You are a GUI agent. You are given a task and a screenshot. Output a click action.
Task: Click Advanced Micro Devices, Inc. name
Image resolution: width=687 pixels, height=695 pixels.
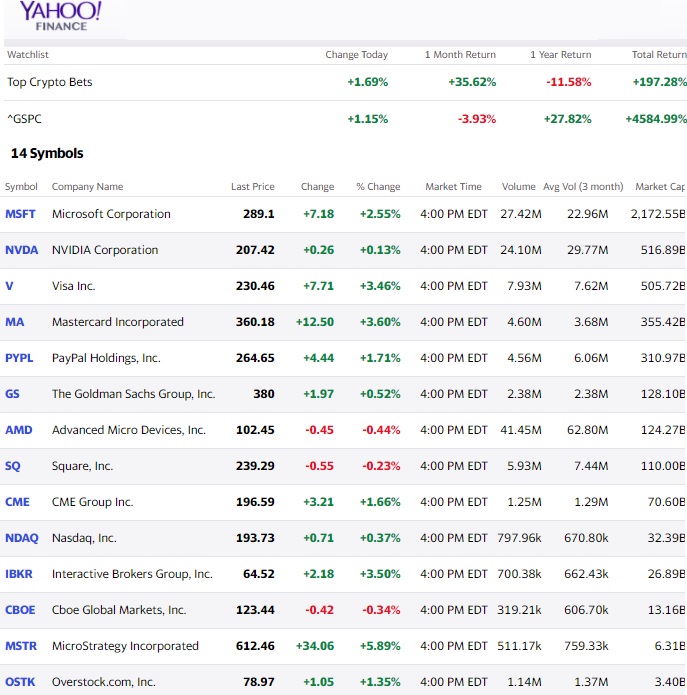point(129,430)
